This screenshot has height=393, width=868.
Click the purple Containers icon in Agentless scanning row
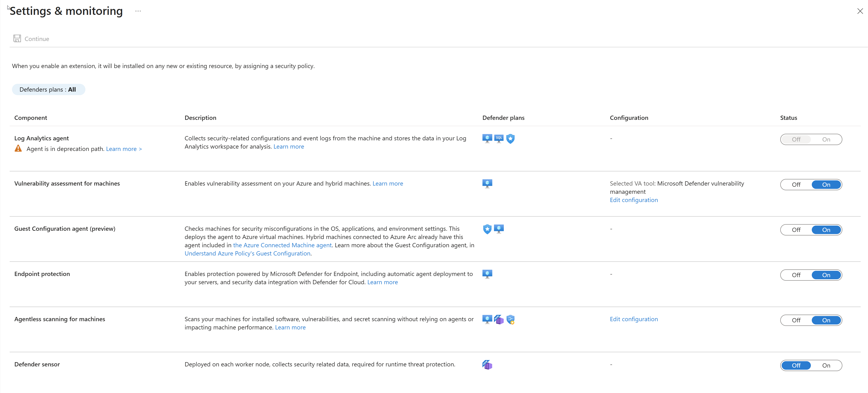[x=499, y=320]
